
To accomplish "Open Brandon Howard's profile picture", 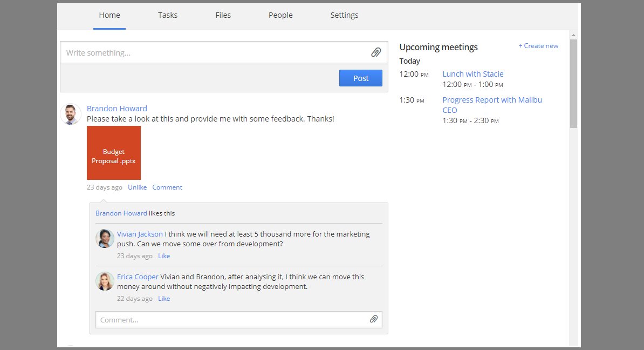I will pos(71,114).
